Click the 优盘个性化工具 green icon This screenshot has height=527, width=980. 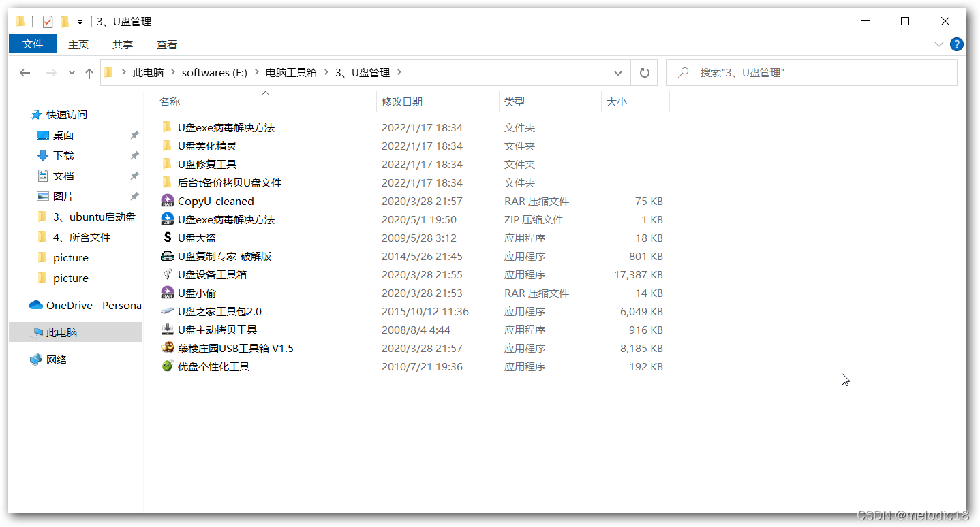pyautogui.click(x=167, y=366)
